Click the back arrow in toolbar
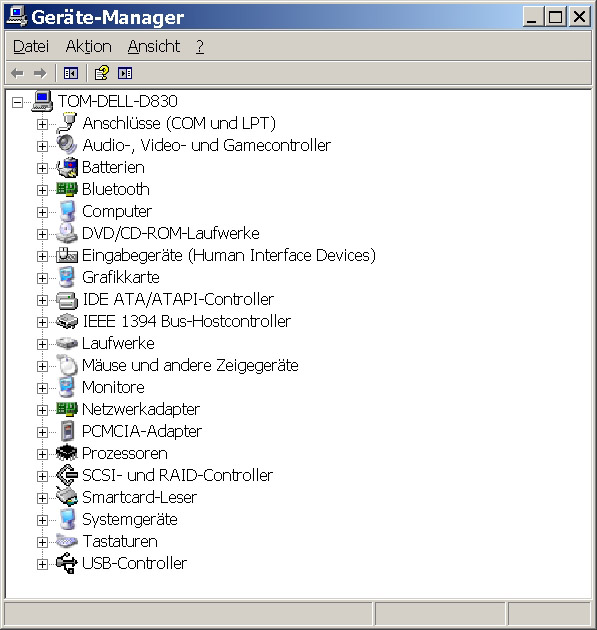This screenshot has height=630, width=597. pyautogui.click(x=18, y=73)
